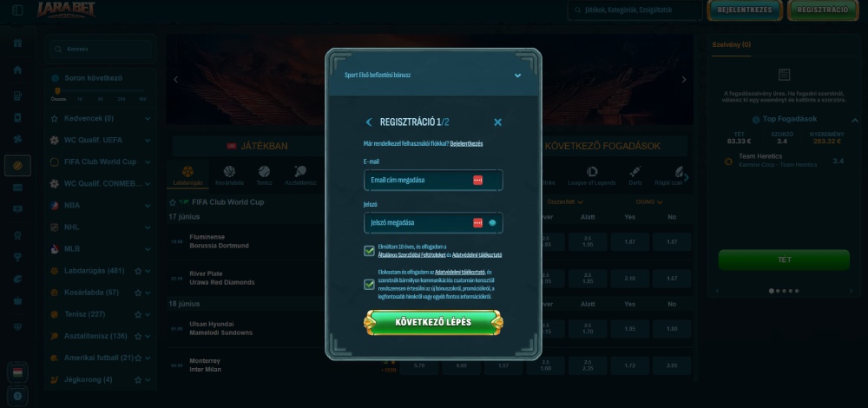The width and height of the screenshot is (868, 408).
Task: Open the help question mark icon
Action: pos(17,397)
